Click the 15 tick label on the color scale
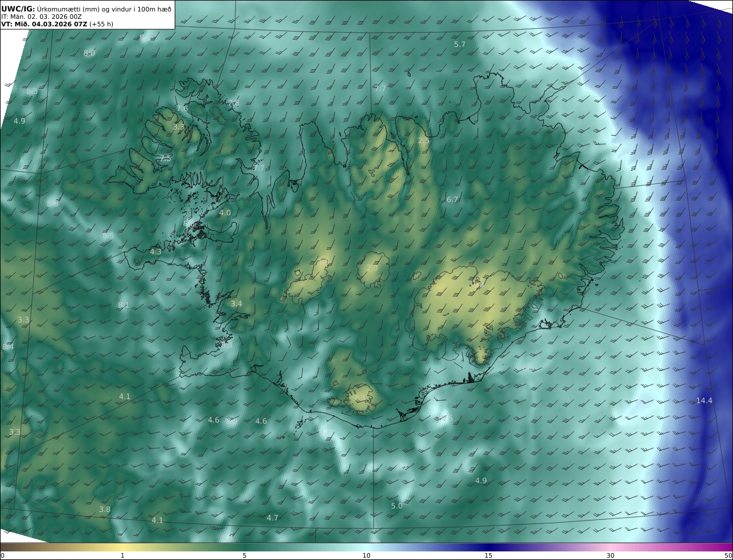The width and height of the screenshot is (733, 560). tap(488, 555)
